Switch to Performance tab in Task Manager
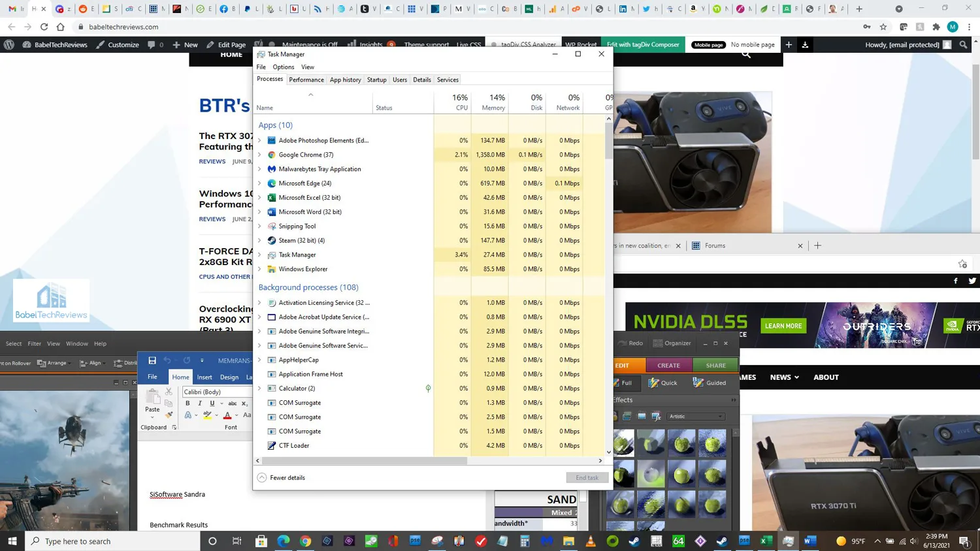Screen dimensions: 980x551 (x=306, y=80)
